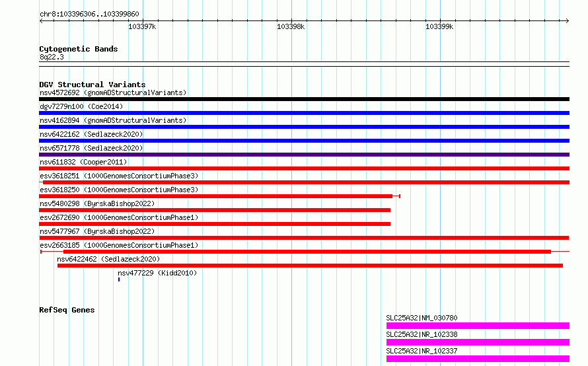Open nsv5477967 (ByrskaBishop2022) label

point(97,231)
